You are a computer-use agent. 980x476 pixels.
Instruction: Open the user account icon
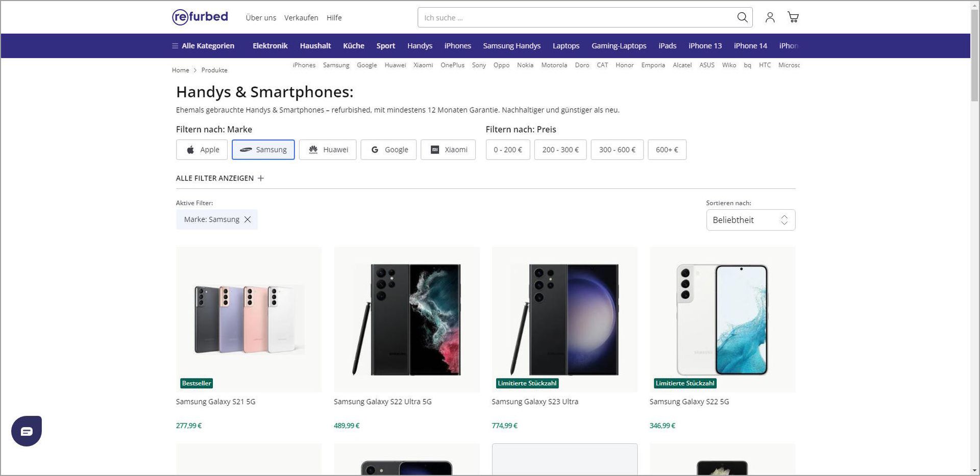770,17
